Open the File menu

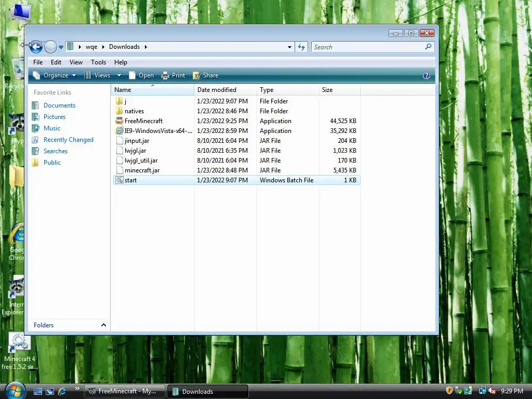pyautogui.click(x=38, y=62)
